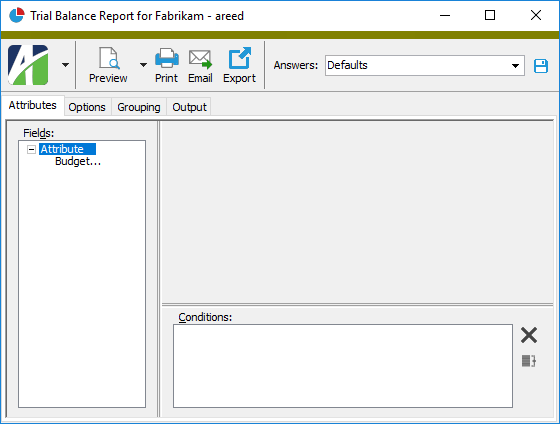Click the application logo button
Screen dimensions: 560x424
point(28,65)
